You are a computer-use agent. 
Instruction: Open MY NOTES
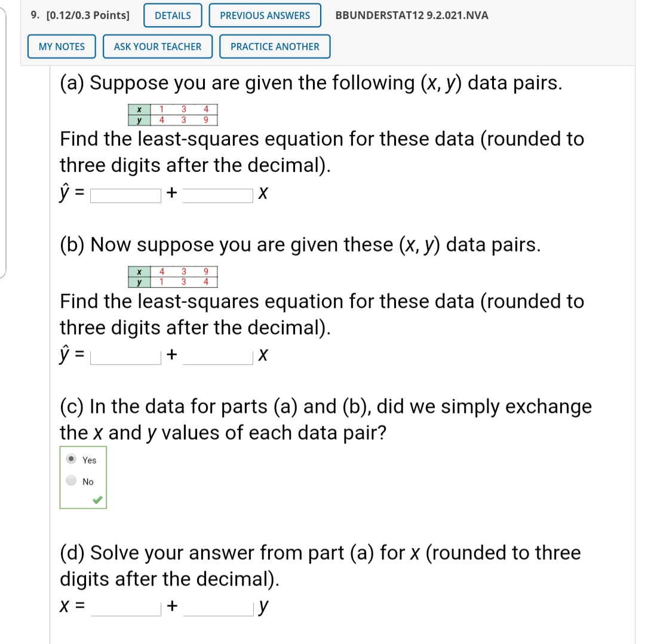(x=61, y=46)
